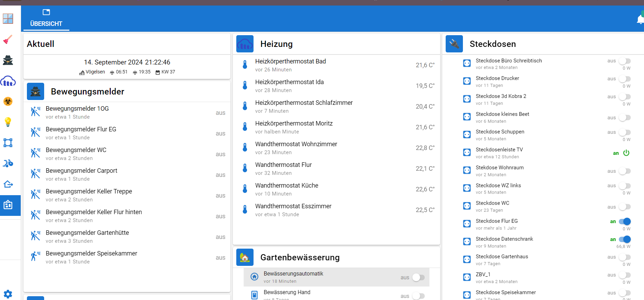Toggle Steckdose Gartenhaus switch
644x300 pixels.
click(625, 257)
